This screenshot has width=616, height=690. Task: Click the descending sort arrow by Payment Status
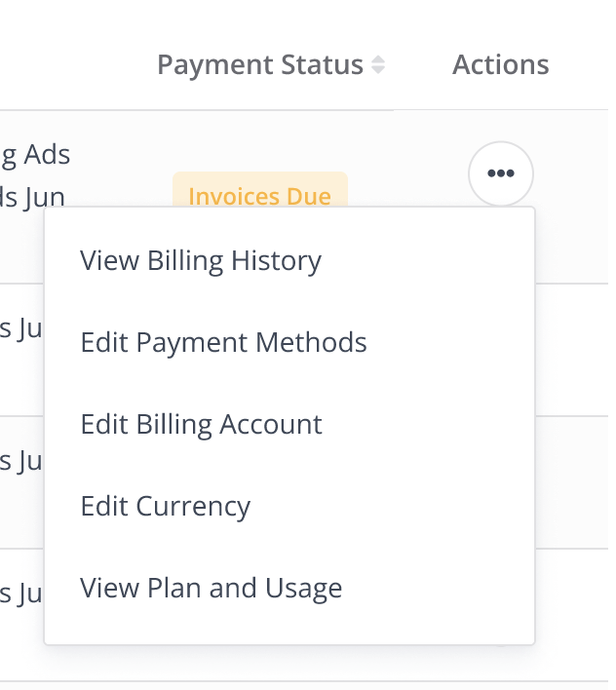click(x=378, y=70)
